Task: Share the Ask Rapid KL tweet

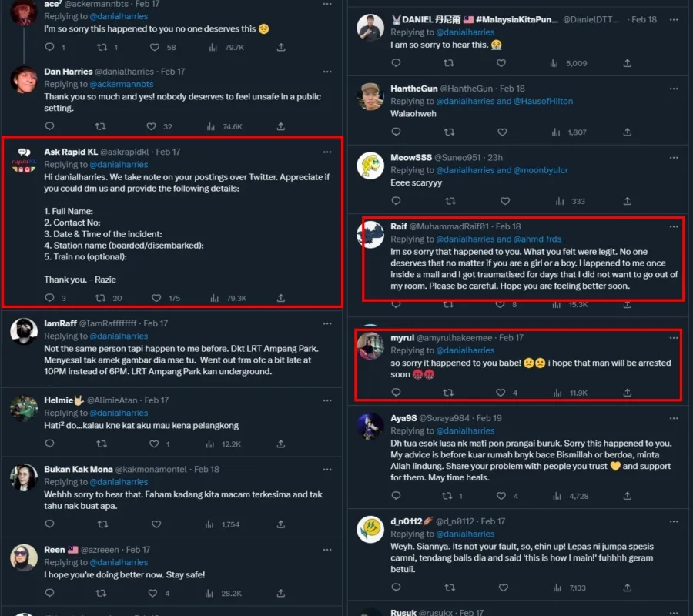Action: click(281, 298)
